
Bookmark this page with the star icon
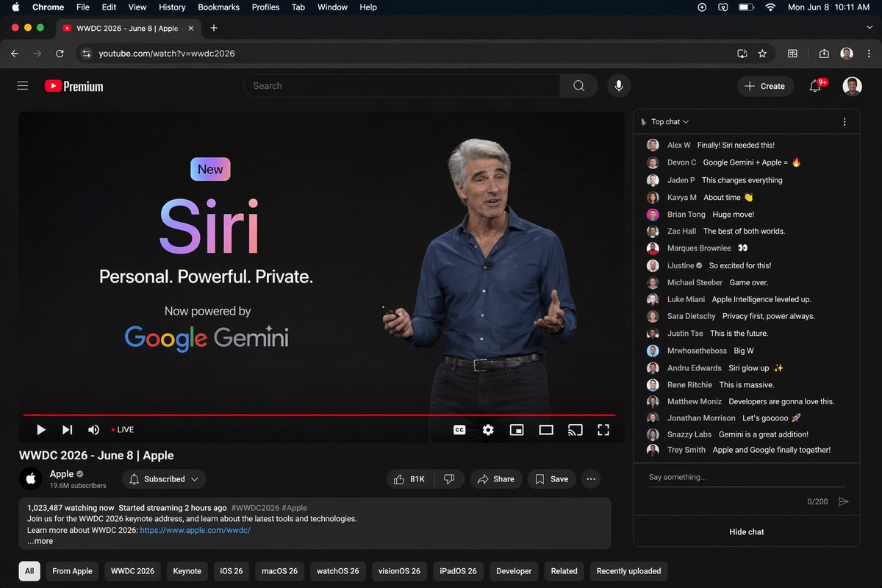click(x=762, y=54)
